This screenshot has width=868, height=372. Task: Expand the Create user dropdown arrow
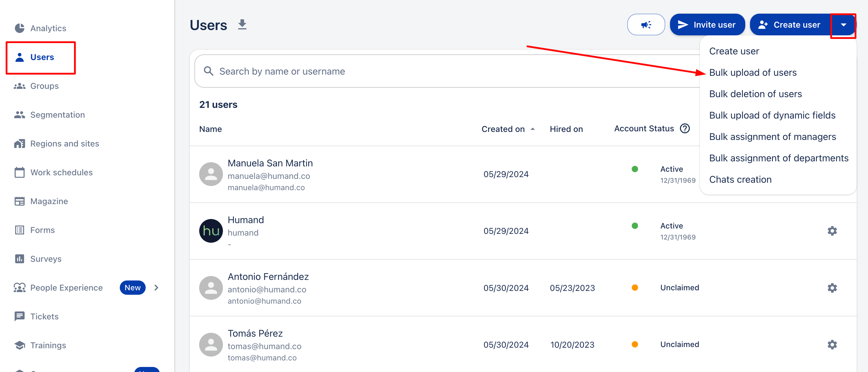pyautogui.click(x=843, y=25)
